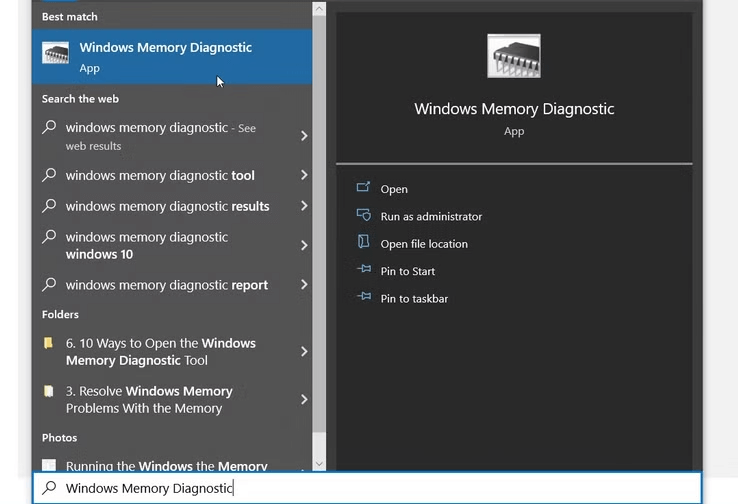This screenshot has height=504, width=738.
Task: Click the Pin to Start pin icon
Action: point(363,271)
